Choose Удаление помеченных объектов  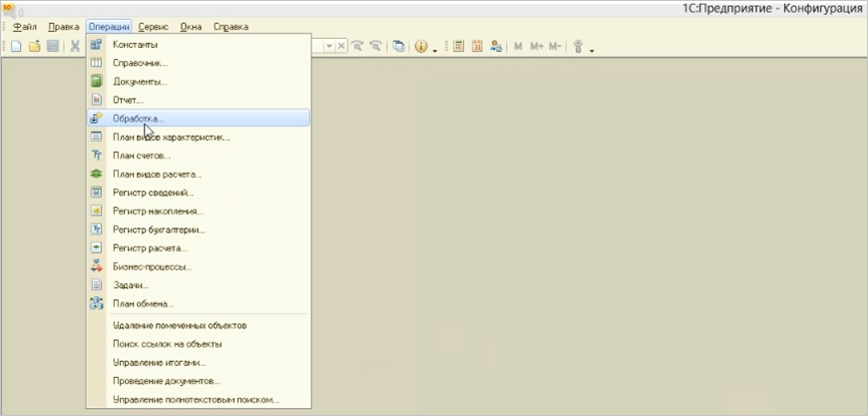point(199,325)
